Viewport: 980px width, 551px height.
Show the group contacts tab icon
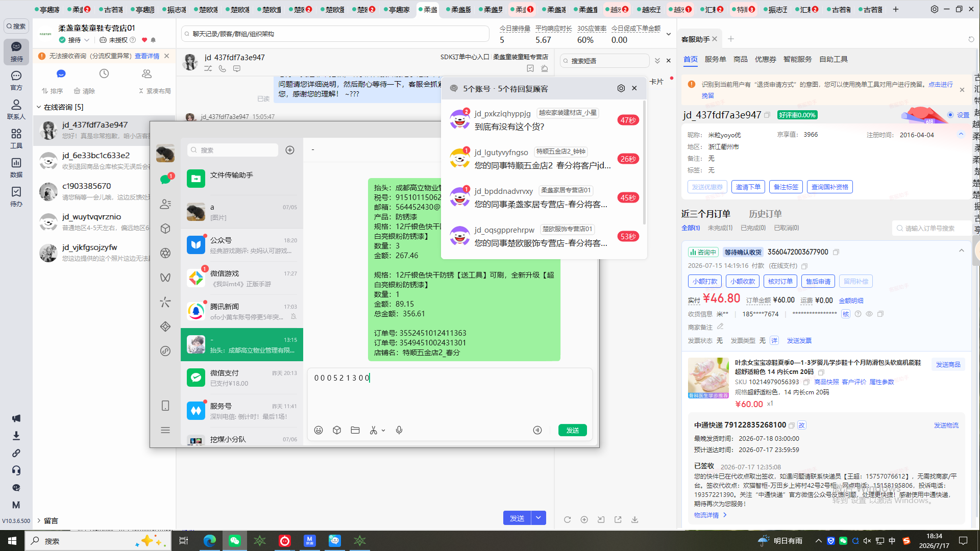pos(147,73)
